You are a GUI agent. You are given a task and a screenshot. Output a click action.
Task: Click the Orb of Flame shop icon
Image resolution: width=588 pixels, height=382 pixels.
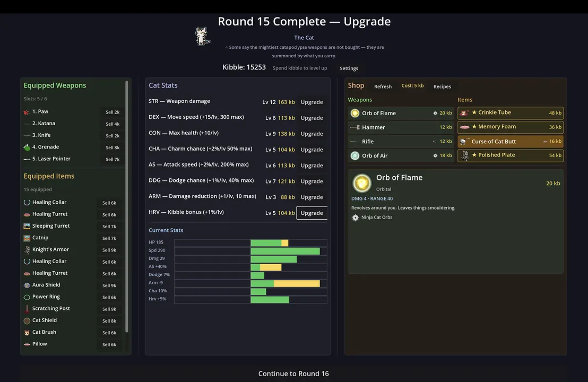[x=354, y=113]
